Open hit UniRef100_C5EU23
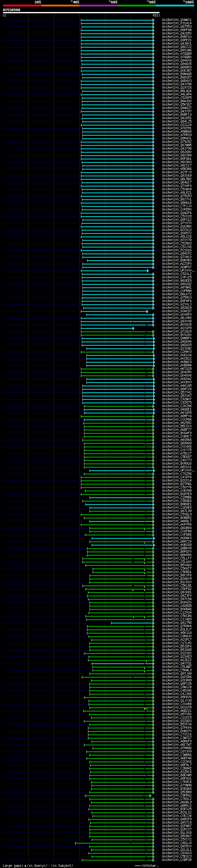Image resolution: width=197 pixels, height=868 pixels. click(x=176, y=856)
